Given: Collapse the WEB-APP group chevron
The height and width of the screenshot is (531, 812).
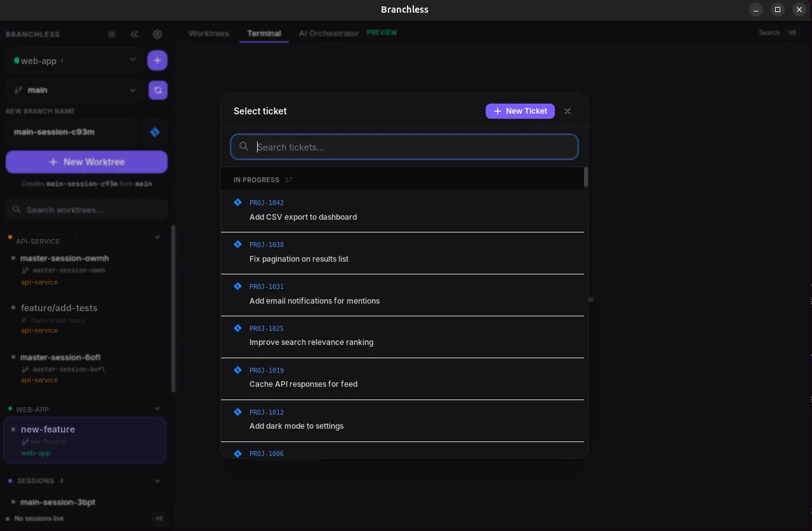Looking at the screenshot, I should point(157,409).
